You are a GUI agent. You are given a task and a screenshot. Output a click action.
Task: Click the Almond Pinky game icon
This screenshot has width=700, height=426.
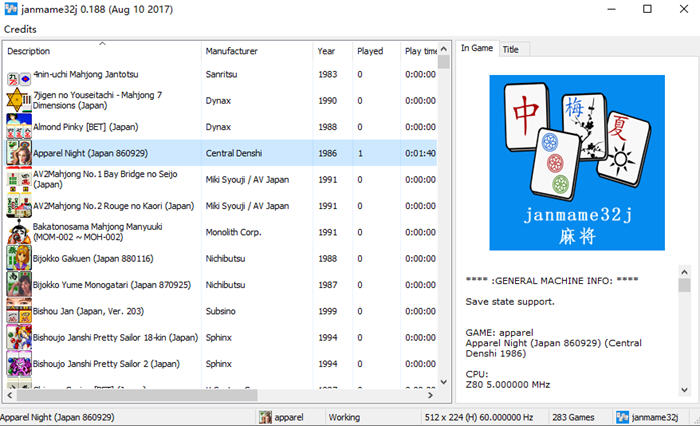tap(19, 126)
